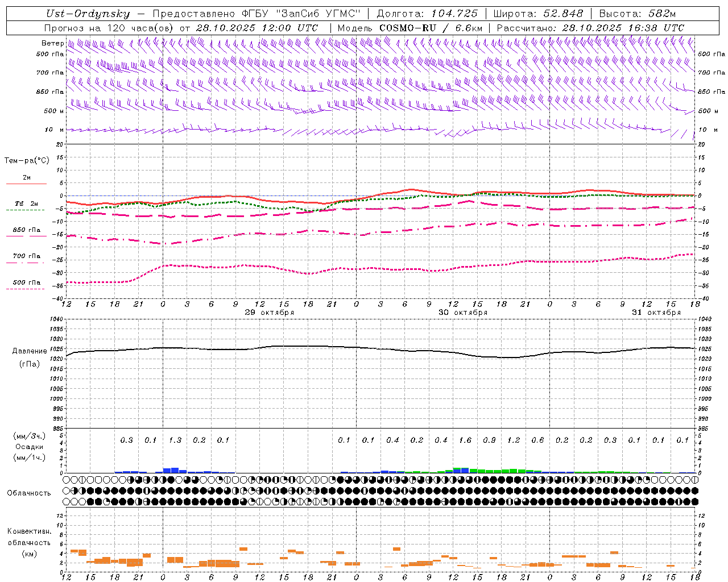Click the 'Осадки' precipitation label

[30, 447]
